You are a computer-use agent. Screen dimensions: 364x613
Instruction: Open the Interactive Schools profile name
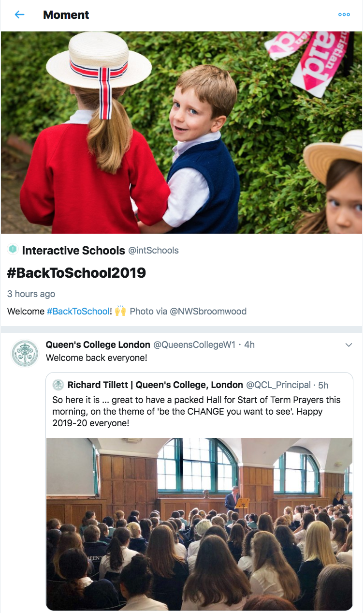point(73,250)
